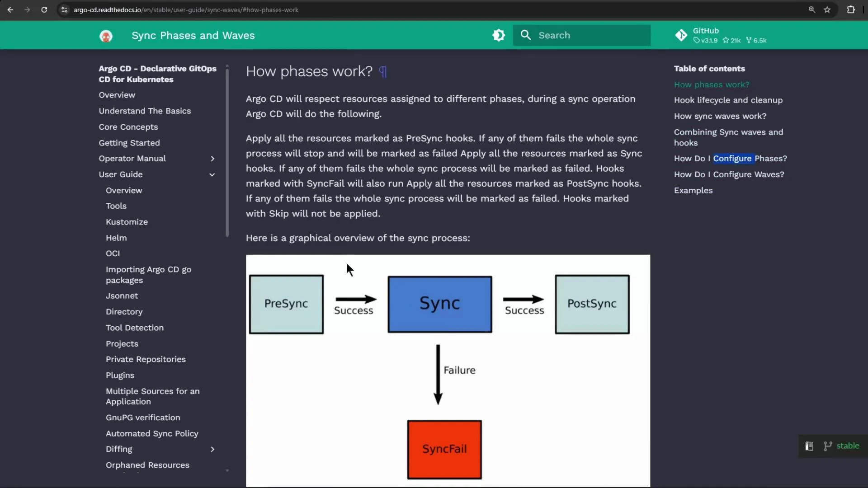The height and width of the screenshot is (488, 868).
Task: Open User Guide Overview sub-item
Action: (124, 191)
